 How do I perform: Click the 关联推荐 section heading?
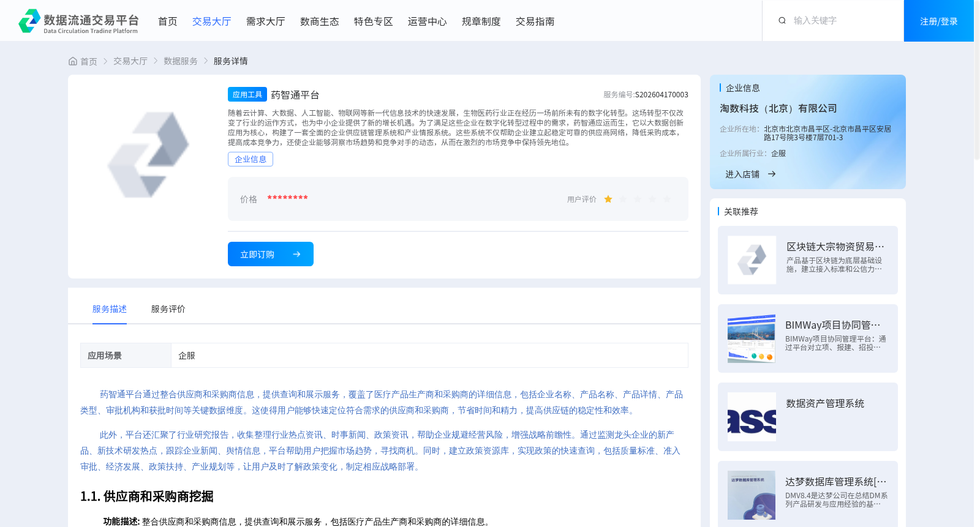[x=741, y=211]
